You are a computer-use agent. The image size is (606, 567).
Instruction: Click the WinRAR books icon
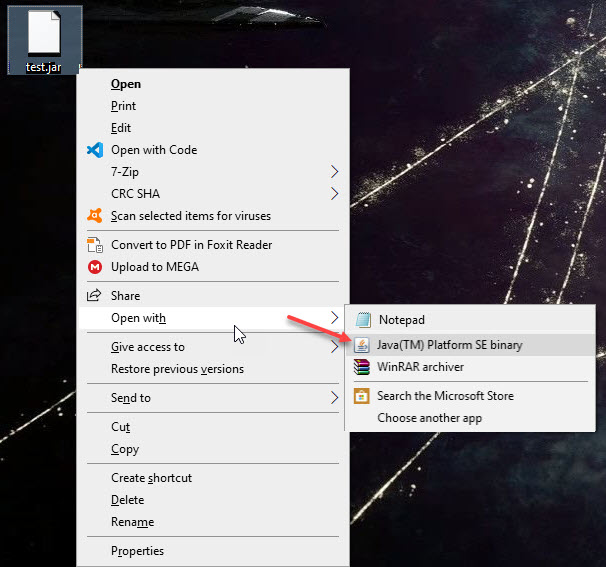pyautogui.click(x=361, y=367)
